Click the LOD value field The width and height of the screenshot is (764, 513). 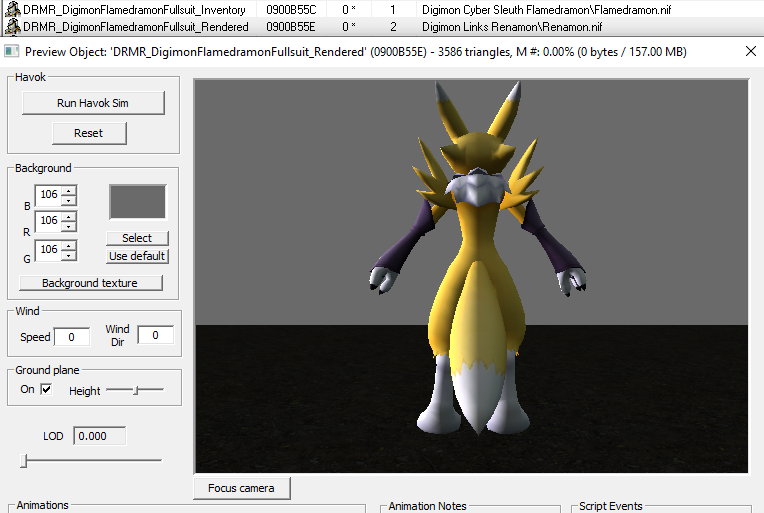click(x=99, y=436)
